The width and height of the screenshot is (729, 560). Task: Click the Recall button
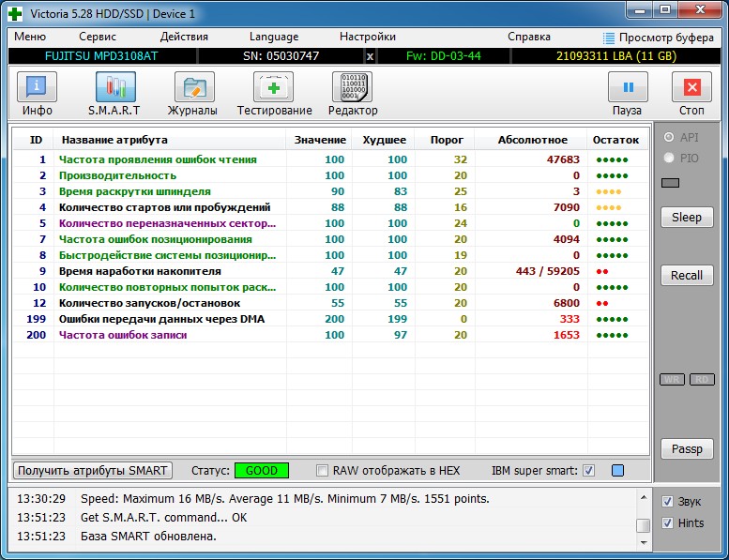tap(687, 276)
